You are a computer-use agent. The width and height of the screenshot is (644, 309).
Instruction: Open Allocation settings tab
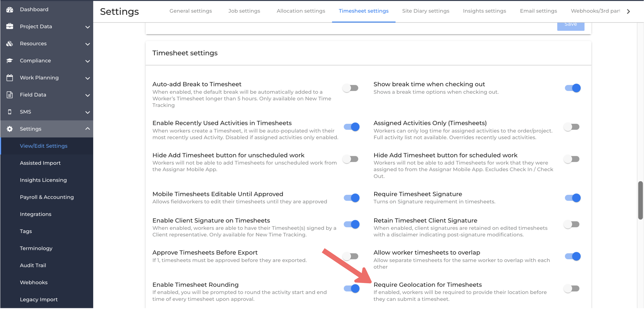click(x=301, y=11)
